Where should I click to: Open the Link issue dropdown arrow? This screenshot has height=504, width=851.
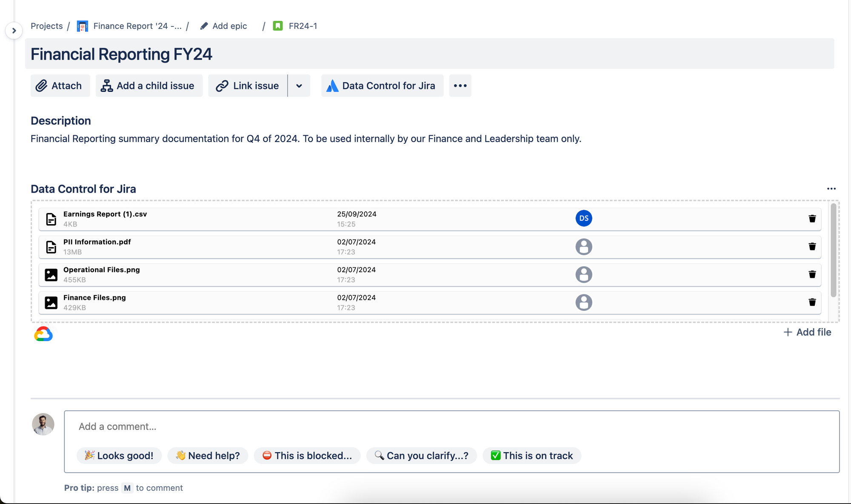(x=299, y=86)
